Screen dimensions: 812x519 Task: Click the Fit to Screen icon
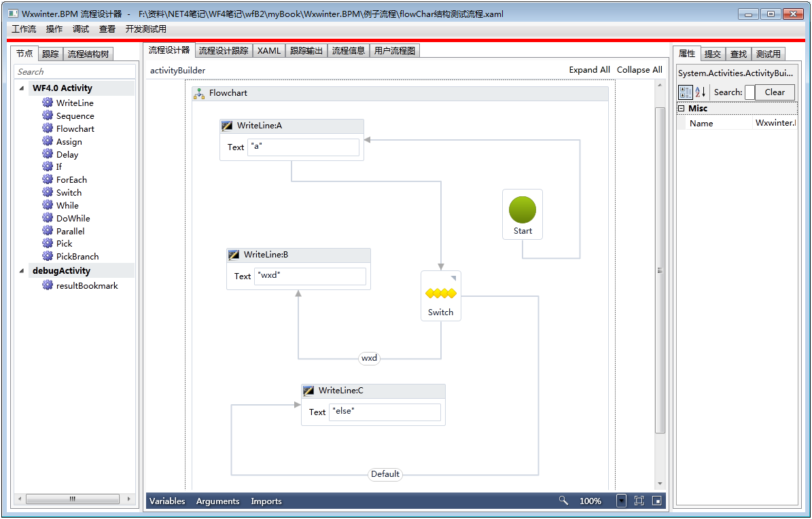point(639,501)
